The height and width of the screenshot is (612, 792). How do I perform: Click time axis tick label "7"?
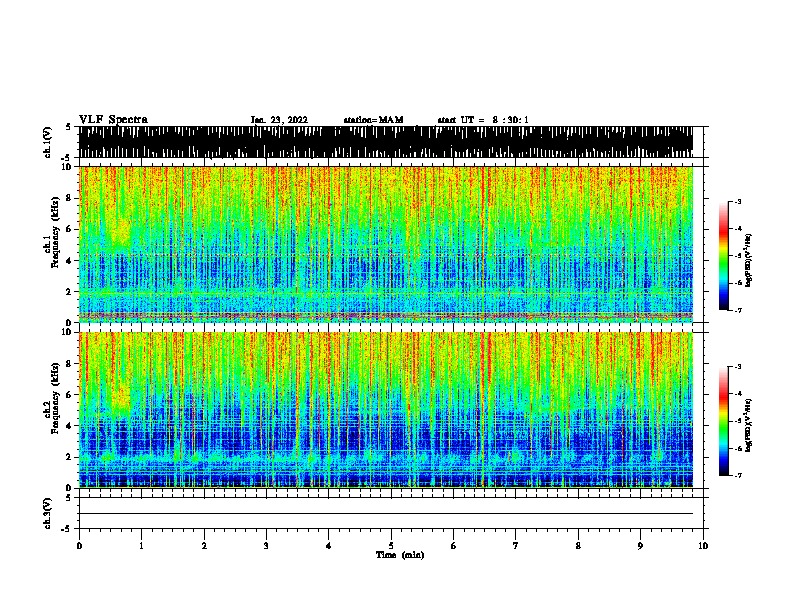(516, 546)
